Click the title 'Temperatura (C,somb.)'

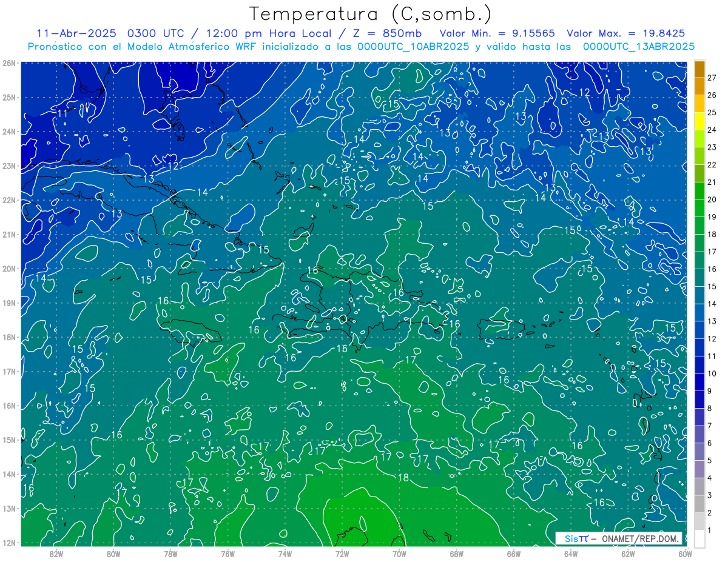[370, 14]
